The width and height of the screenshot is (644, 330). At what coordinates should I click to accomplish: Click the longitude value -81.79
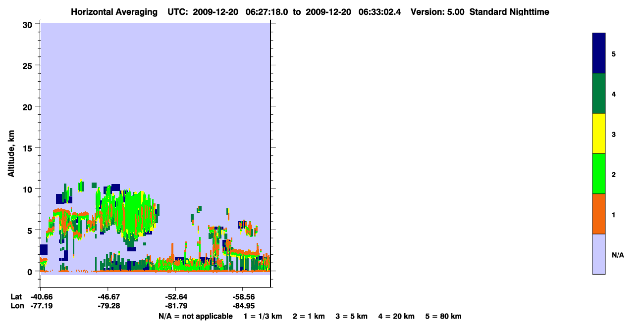pos(175,306)
